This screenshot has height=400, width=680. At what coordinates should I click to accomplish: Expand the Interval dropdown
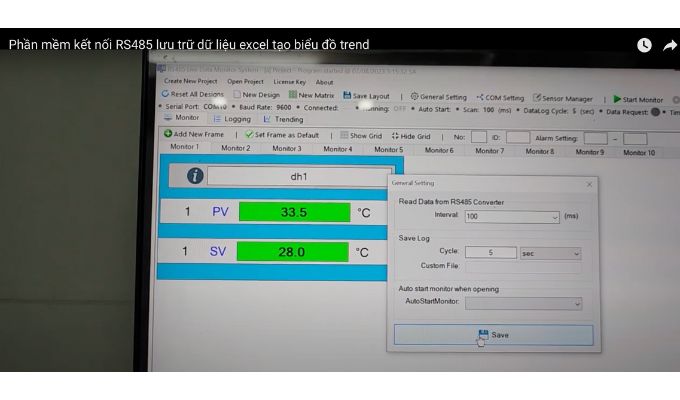pos(554,216)
